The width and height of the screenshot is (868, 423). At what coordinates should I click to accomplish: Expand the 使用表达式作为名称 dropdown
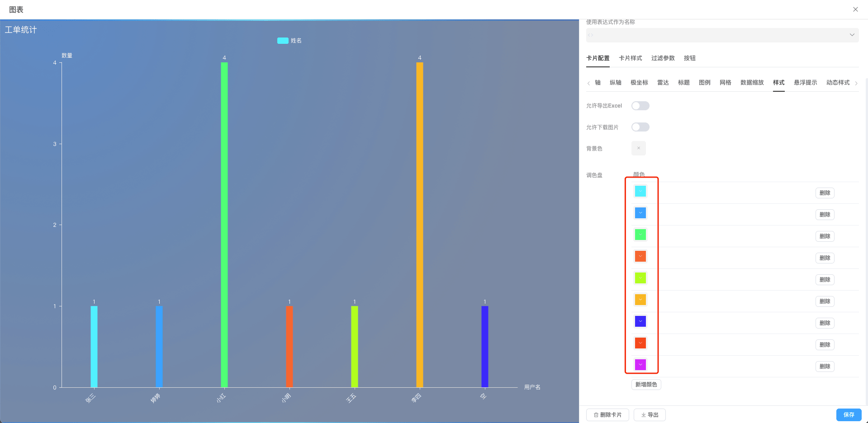(x=852, y=35)
